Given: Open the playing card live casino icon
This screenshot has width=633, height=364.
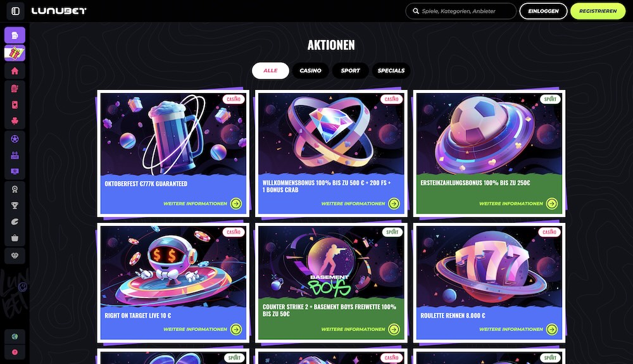Looking at the screenshot, I should tap(15, 105).
